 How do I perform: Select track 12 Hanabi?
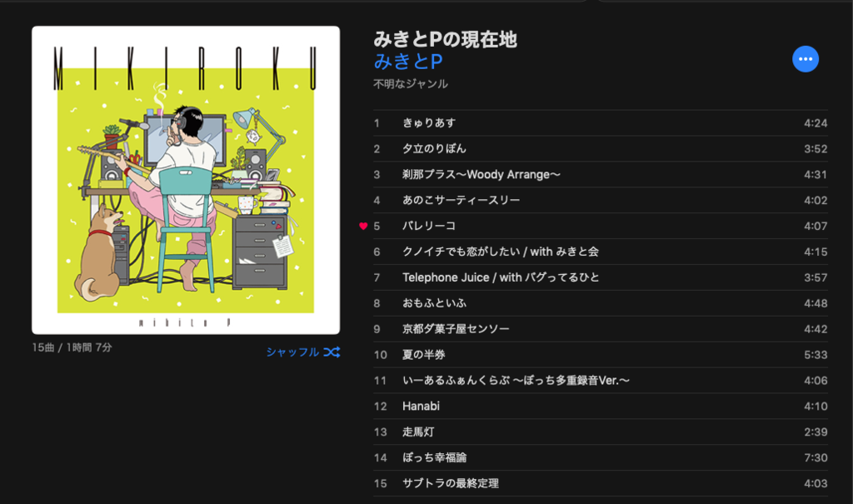click(601, 406)
